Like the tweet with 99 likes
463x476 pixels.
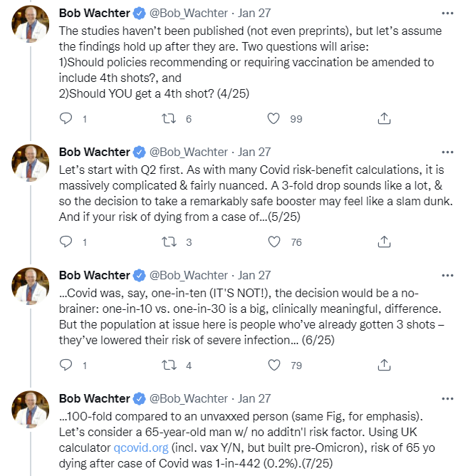pyautogui.click(x=274, y=118)
